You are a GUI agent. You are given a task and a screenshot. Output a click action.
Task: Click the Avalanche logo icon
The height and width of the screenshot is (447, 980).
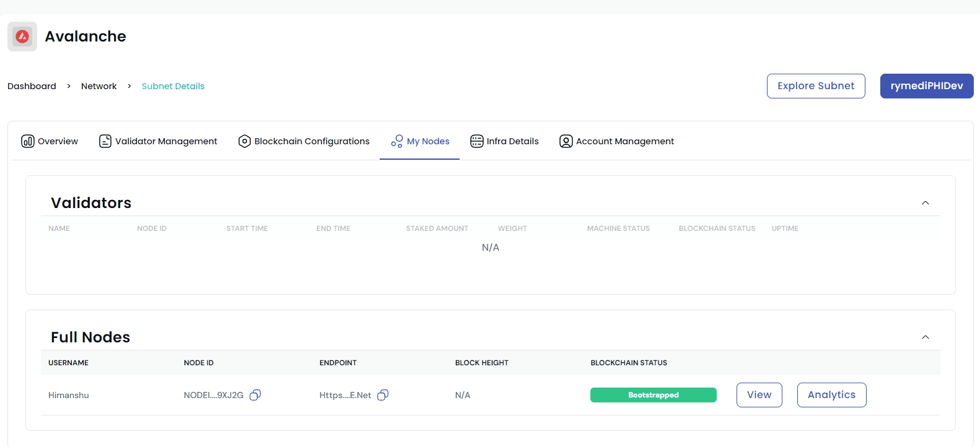pyautogui.click(x=22, y=37)
